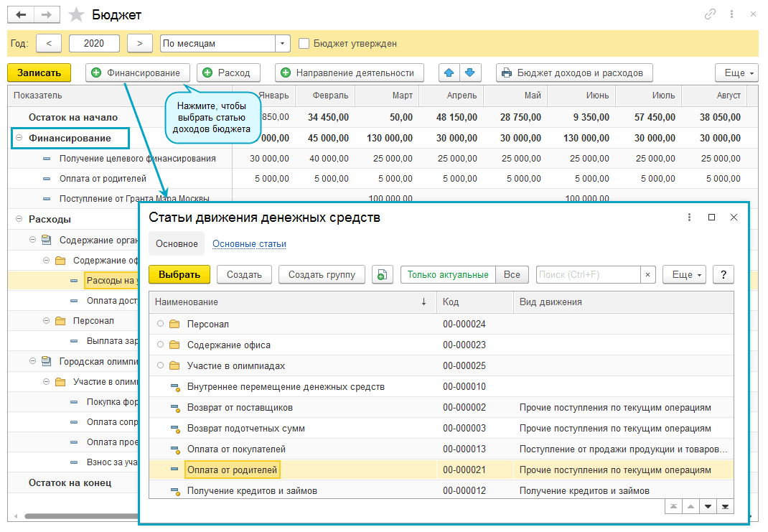The height and width of the screenshot is (532, 768).
Task: Click the Выбрать button in dialog
Action: coord(179,274)
